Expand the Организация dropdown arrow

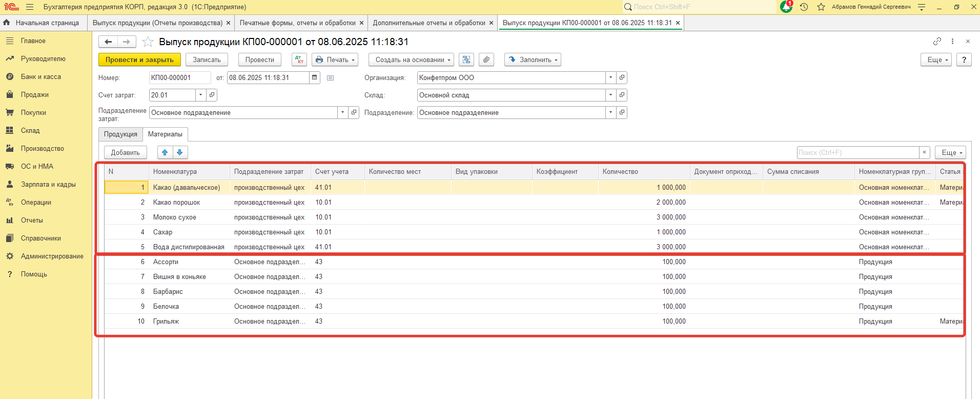pos(610,78)
